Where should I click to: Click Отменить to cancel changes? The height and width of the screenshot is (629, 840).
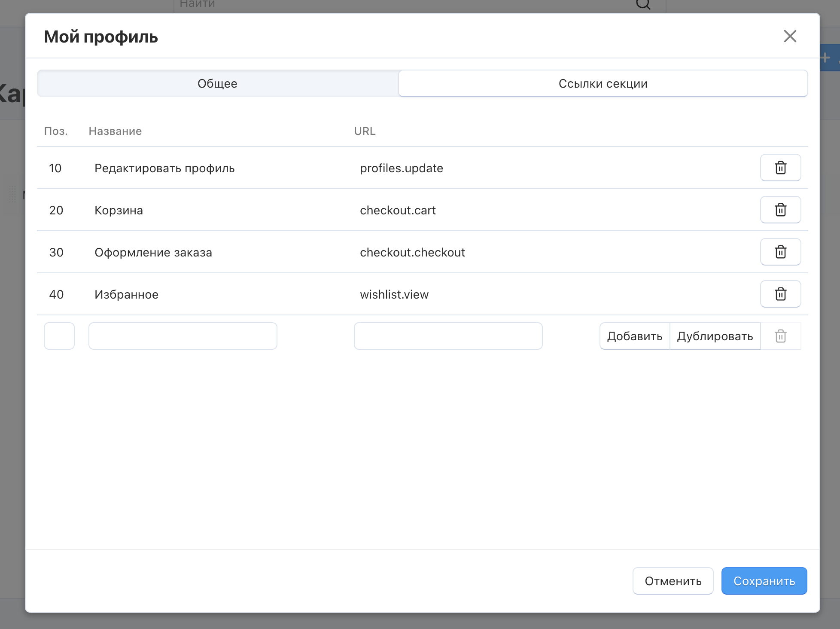[x=673, y=581]
